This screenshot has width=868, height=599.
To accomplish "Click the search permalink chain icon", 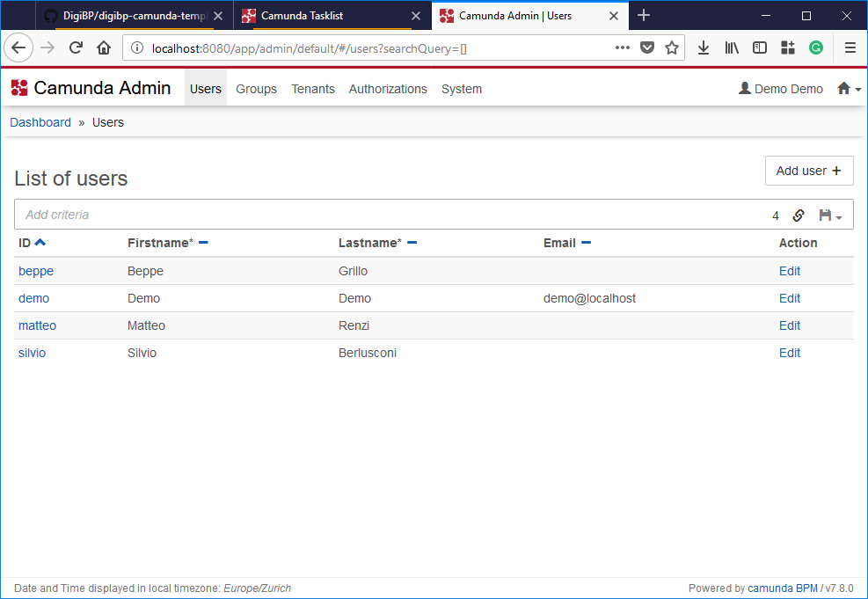I will coord(799,215).
